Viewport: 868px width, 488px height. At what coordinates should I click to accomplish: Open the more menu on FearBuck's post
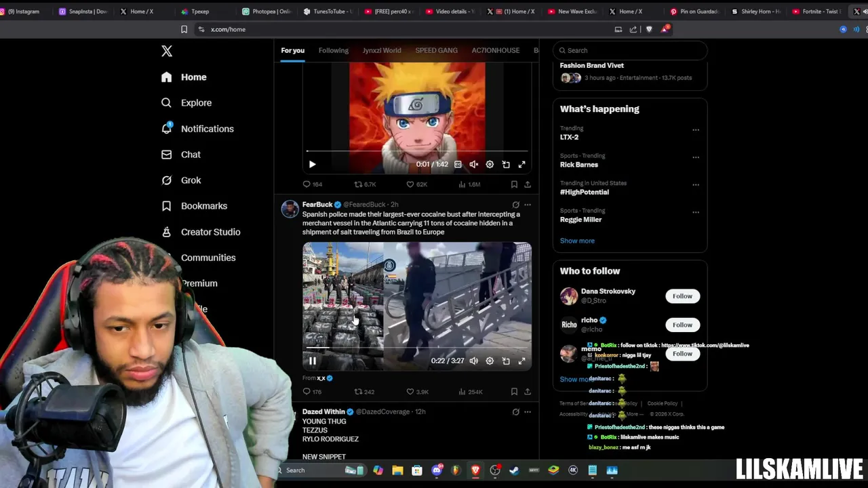[x=528, y=204]
